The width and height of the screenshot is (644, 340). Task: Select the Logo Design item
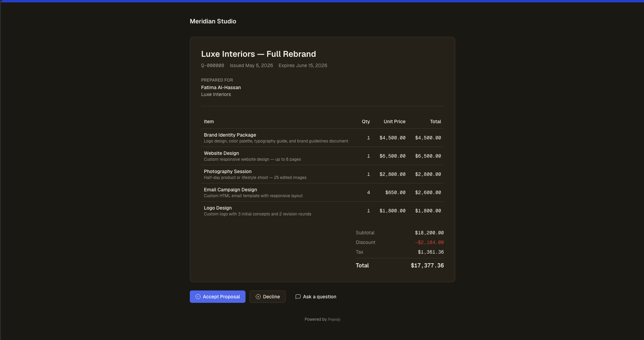tap(218, 208)
